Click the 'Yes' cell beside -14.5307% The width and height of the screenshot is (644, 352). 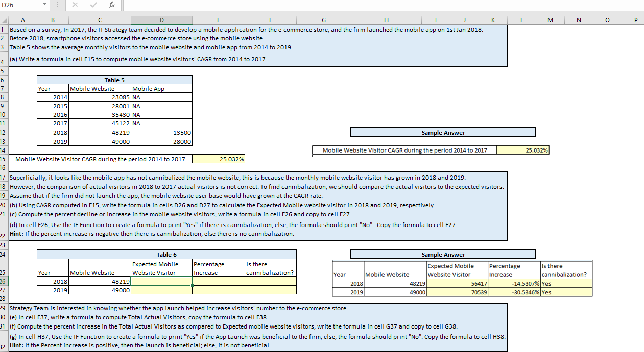(567, 284)
